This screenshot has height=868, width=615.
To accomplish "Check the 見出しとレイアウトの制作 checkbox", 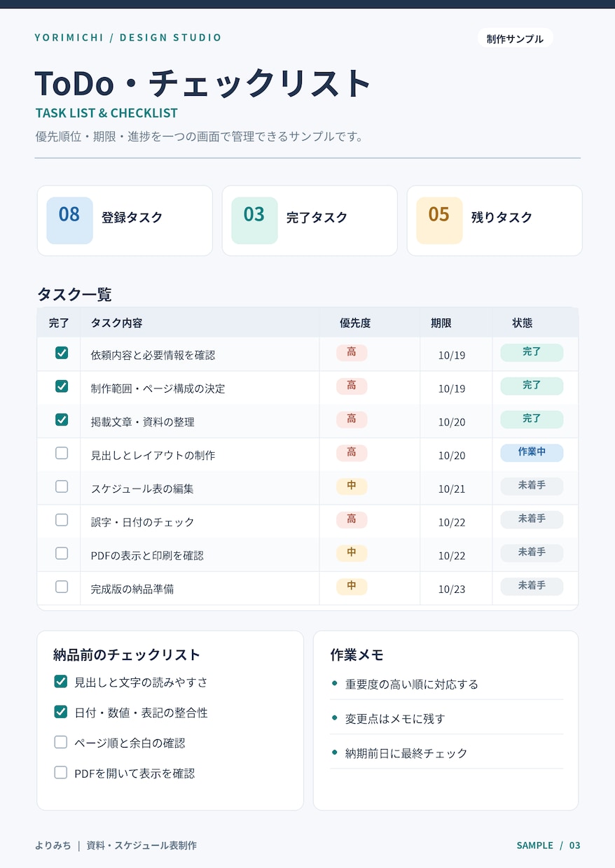I will click(62, 453).
